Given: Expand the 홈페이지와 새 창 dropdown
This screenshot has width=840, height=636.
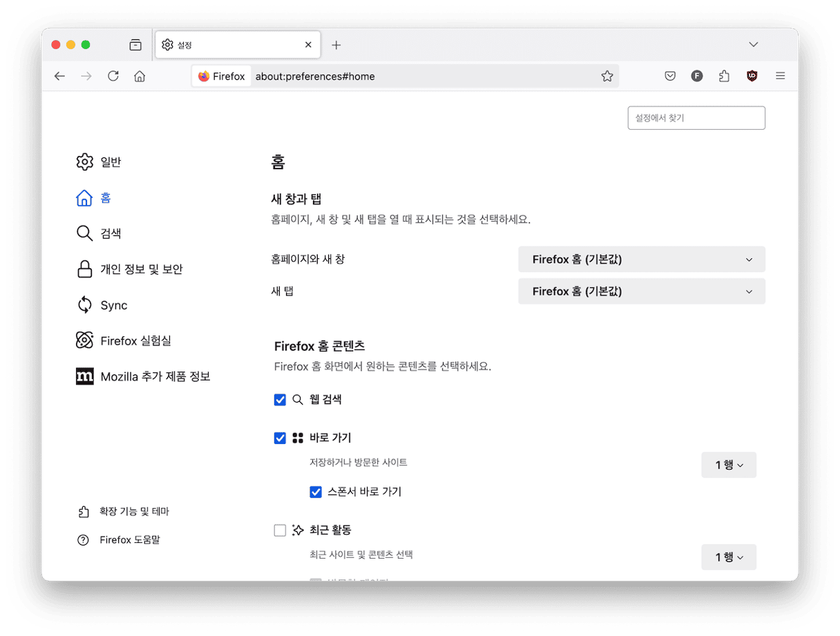Looking at the screenshot, I should click(x=642, y=260).
